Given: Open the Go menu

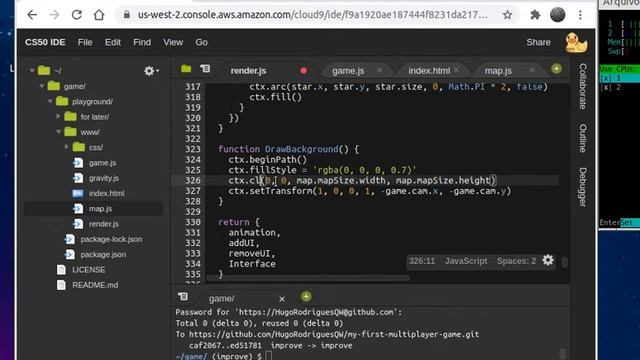Looking at the screenshot, I should click(x=201, y=42).
